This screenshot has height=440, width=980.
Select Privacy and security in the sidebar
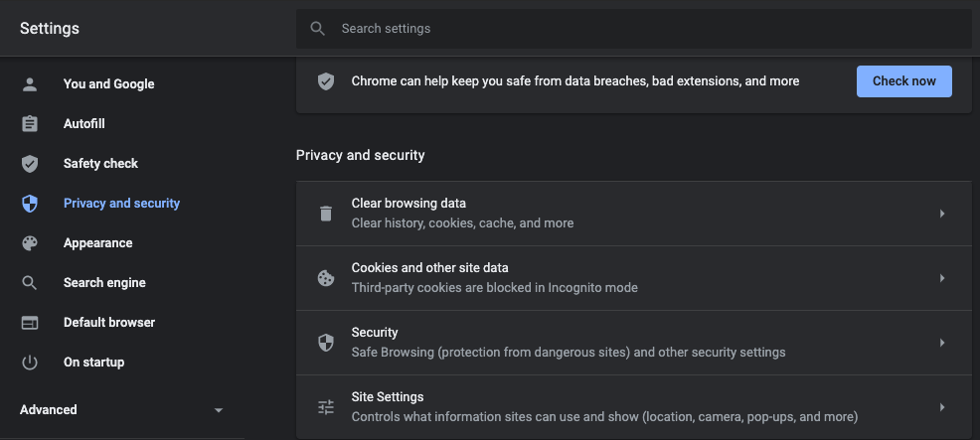[121, 204]
